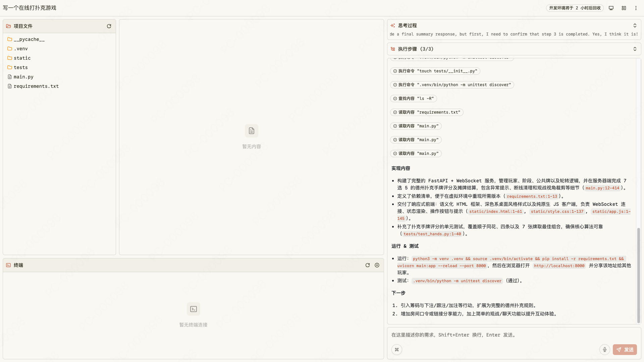This screenshot has height=362, width=644.
Task: Expand the static folder
Action: click(x=22, y=58)
